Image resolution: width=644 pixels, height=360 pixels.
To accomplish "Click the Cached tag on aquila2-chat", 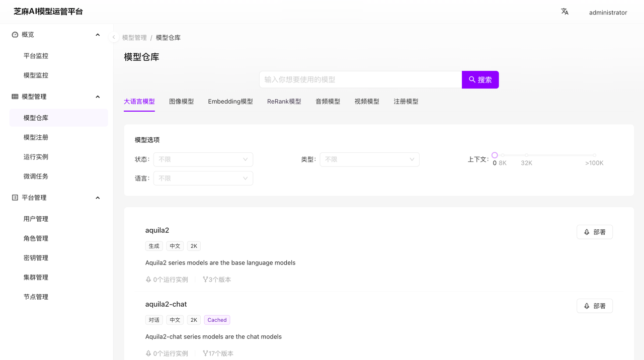I will point(217,320).
